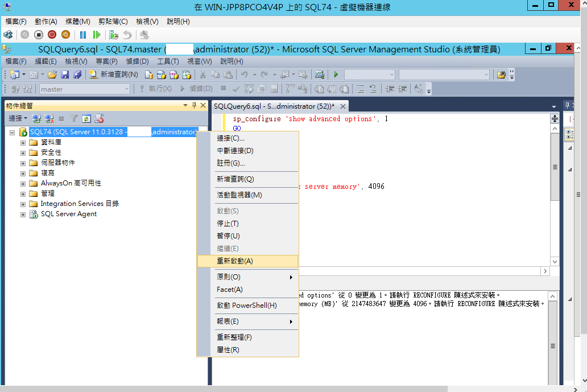
Task: Click the increase indent icon in SQL toolbar
Action: click(403, 89)
